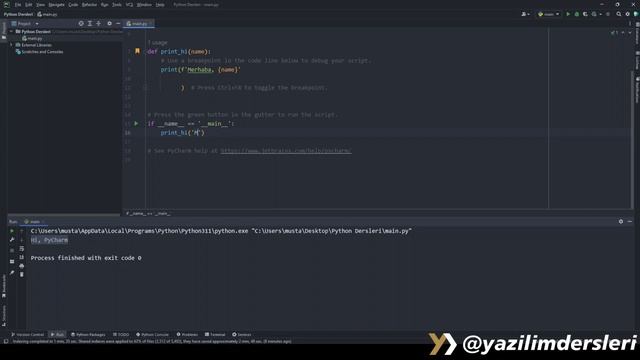Open Version Control tool window button
Image resolution: width=640 pixels, height=360 pixels.
(27, 334)
